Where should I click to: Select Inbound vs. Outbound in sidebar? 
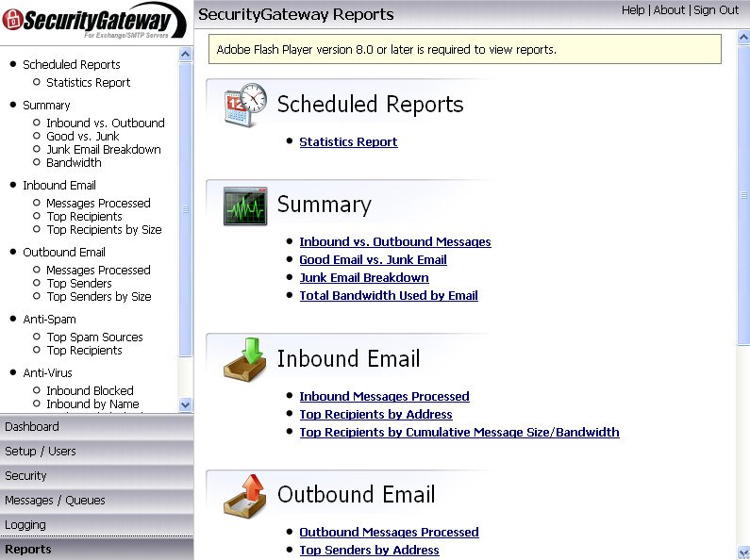(106, 123)
